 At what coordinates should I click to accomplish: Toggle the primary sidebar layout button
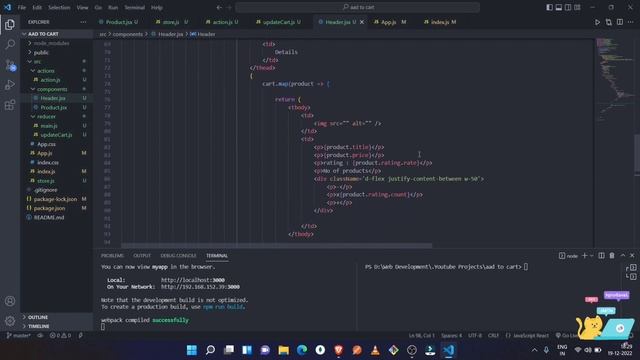click(x=549, y=7)
